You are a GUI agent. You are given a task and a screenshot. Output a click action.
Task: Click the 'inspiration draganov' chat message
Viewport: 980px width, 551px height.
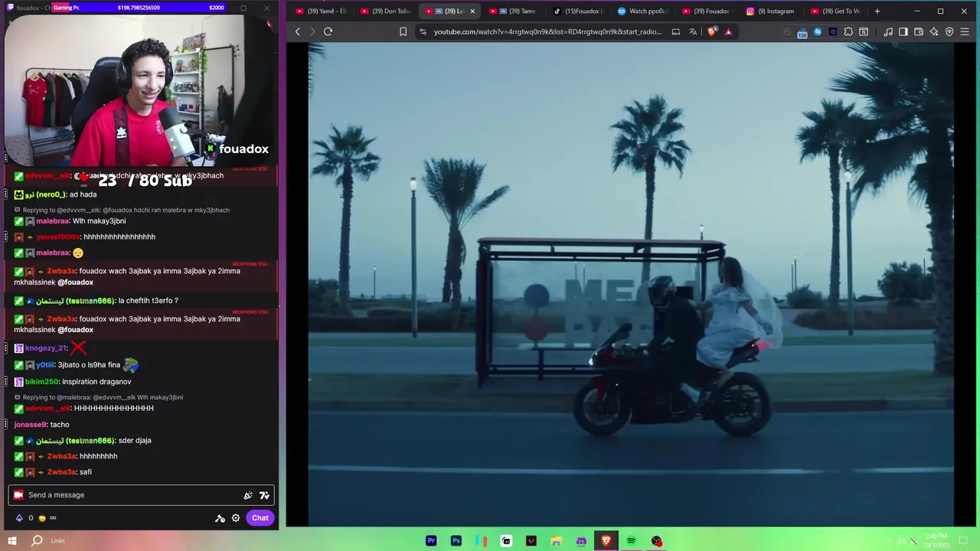tap(96, 382)
